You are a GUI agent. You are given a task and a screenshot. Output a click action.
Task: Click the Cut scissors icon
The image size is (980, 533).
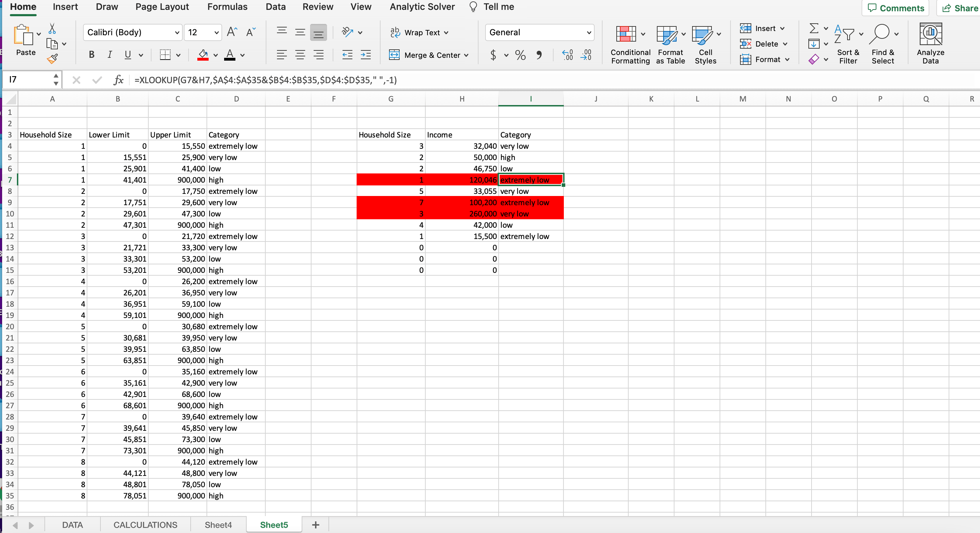point(52,29)
